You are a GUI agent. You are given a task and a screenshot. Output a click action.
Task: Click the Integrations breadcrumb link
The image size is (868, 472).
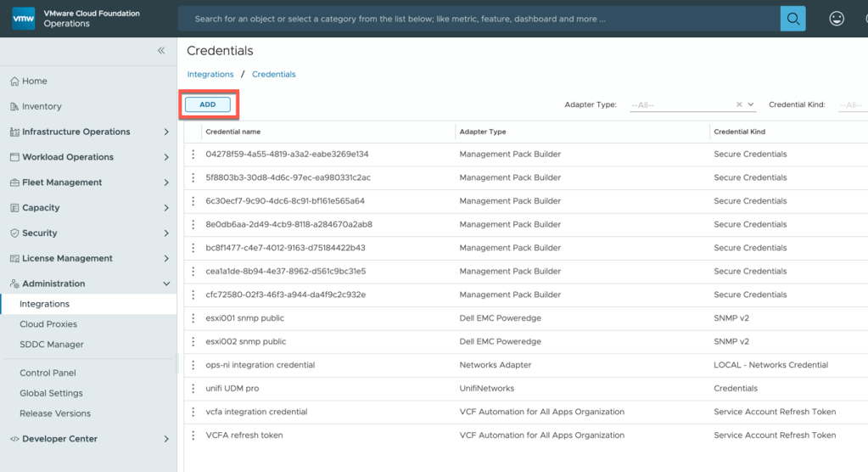(210, 75)
